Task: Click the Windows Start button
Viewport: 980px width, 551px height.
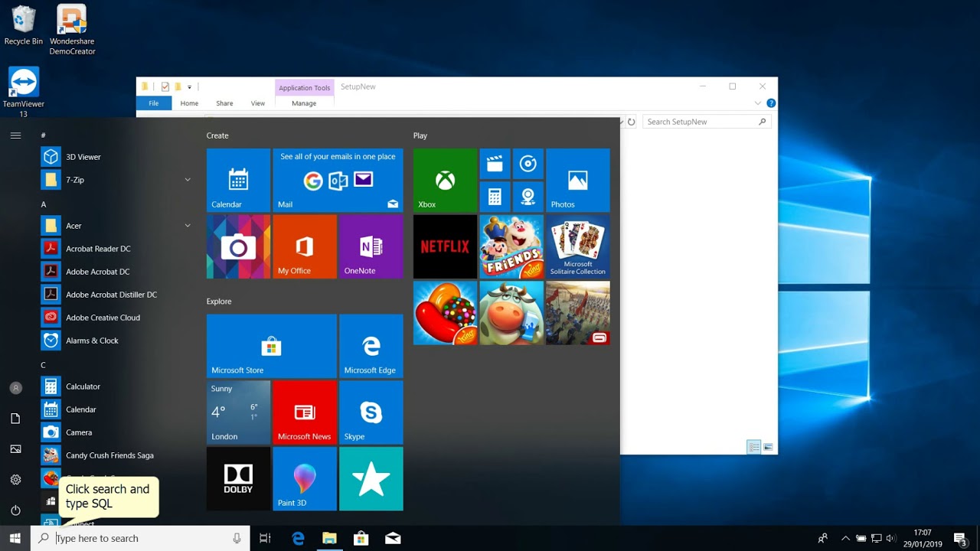Action: 15,538
